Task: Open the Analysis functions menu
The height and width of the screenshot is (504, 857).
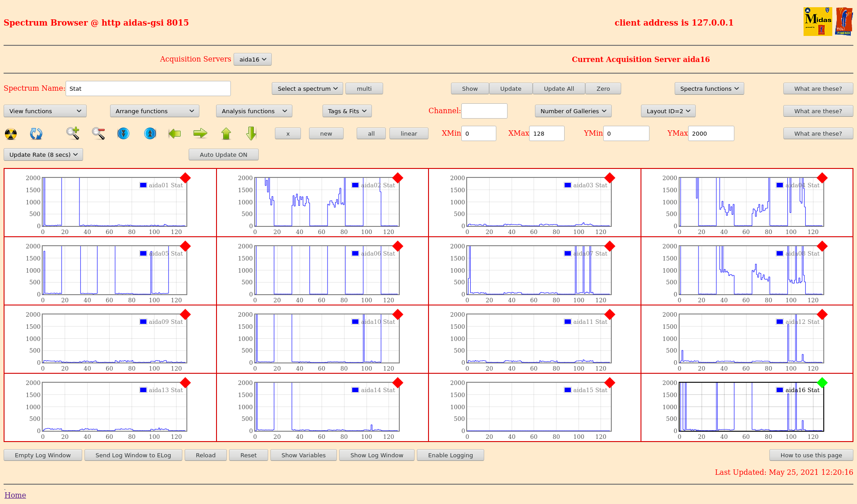Action: tap(254, 111)
